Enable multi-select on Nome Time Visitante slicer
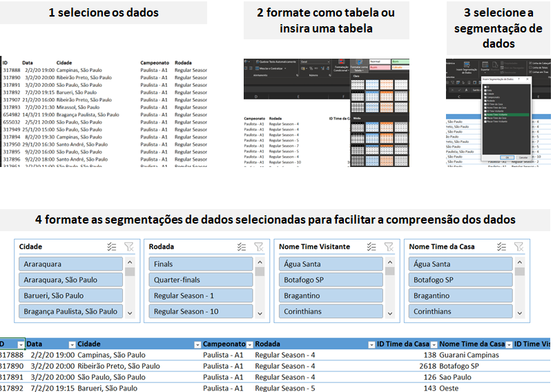553x392 pixels. [x=371, y=247]
